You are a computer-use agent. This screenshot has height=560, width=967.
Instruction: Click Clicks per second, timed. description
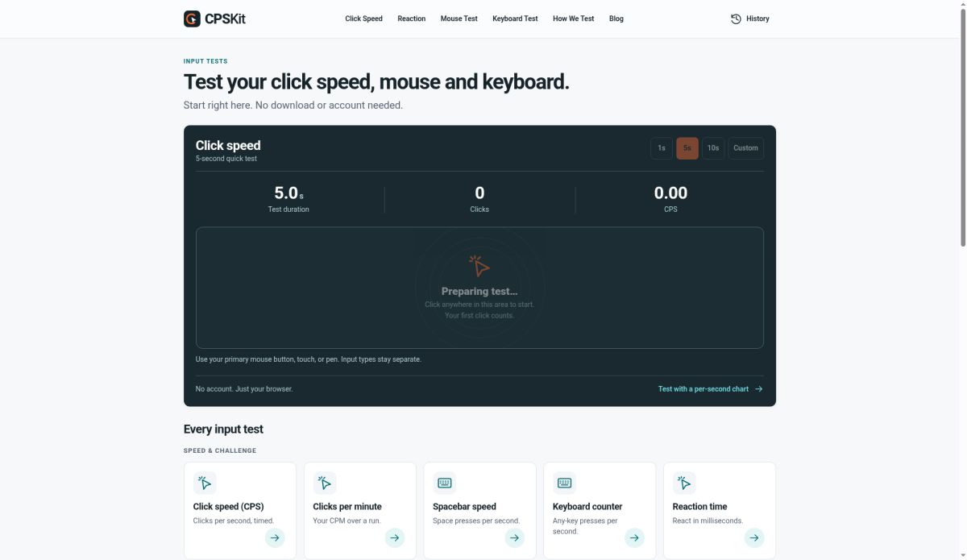234,521
